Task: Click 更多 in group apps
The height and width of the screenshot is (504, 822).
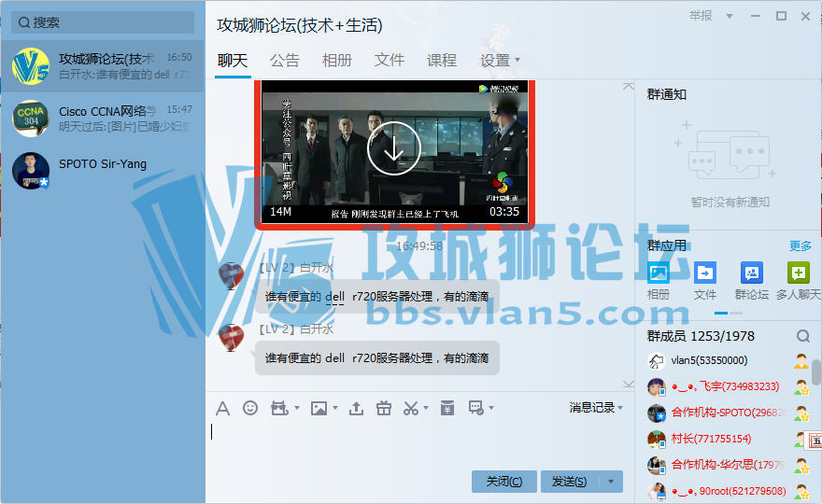Action: (801, 245)
